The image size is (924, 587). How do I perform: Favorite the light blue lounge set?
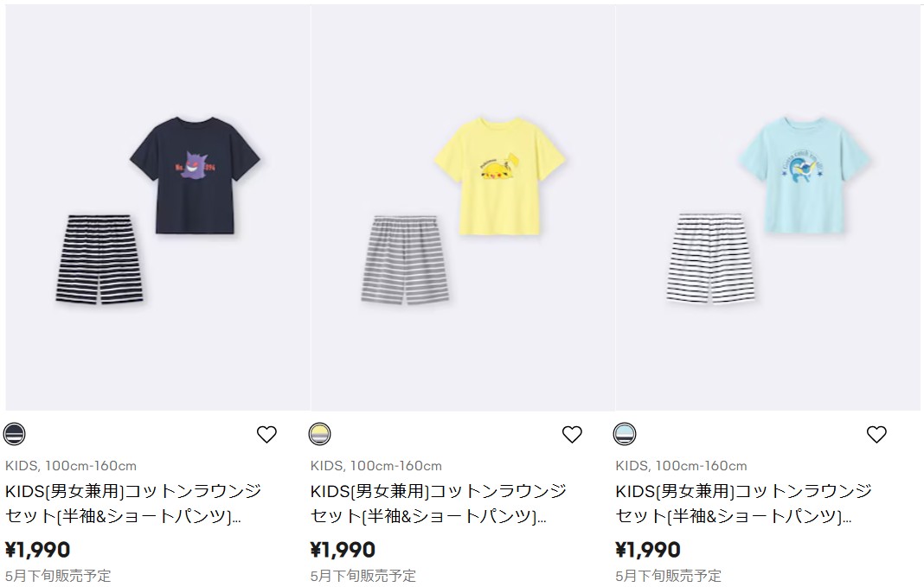point(876,435)
